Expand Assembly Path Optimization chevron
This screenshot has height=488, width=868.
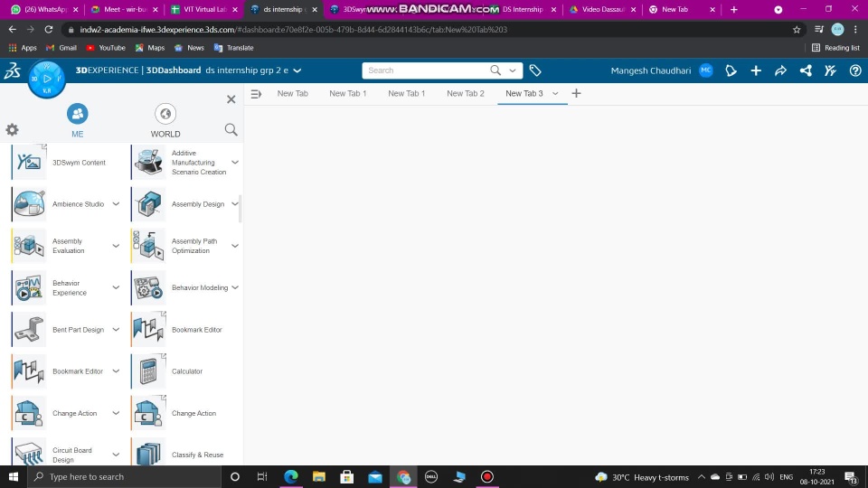point(235,246)
